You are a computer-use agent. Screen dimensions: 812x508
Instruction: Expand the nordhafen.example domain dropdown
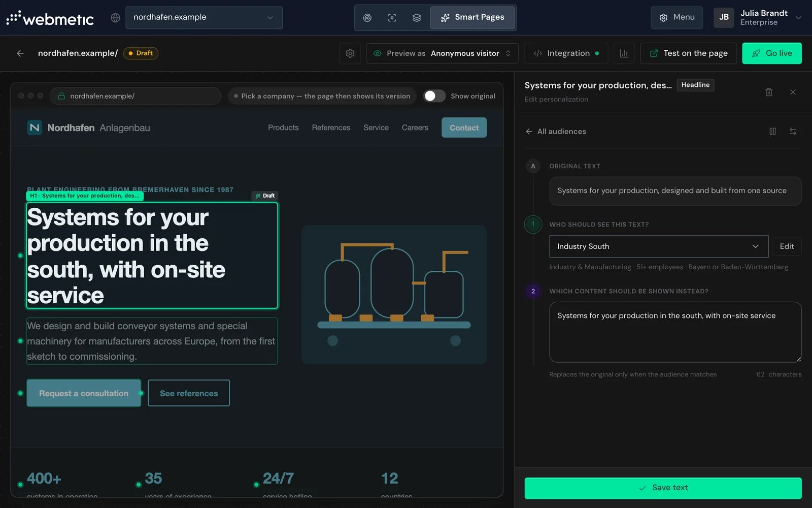pos(204,17)
